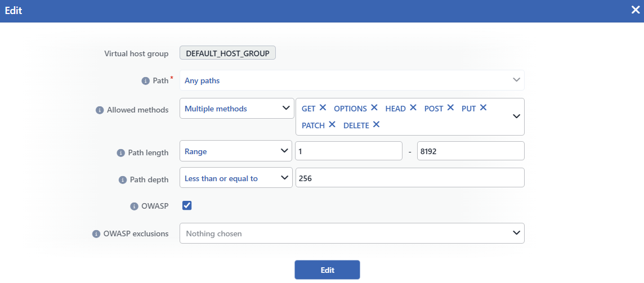
Task: Click the OPTIONS method label
Action: [350, 109]
